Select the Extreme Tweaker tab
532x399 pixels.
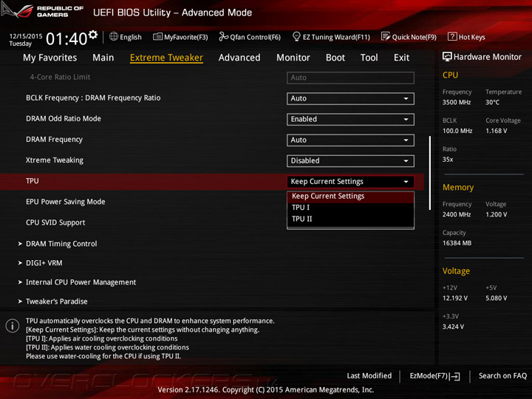[x=166, y=58]
